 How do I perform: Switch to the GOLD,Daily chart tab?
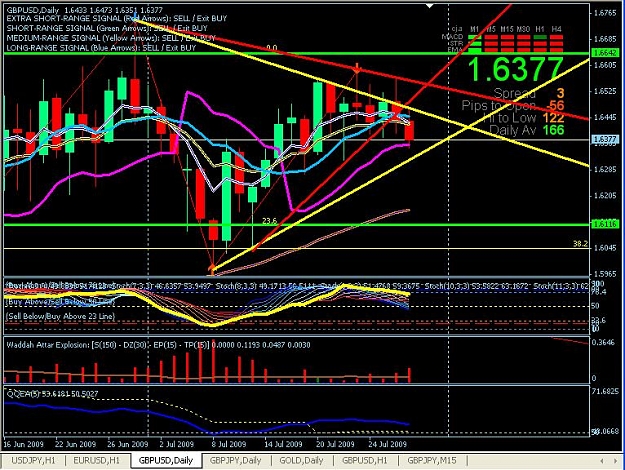[x=301, y=460]
